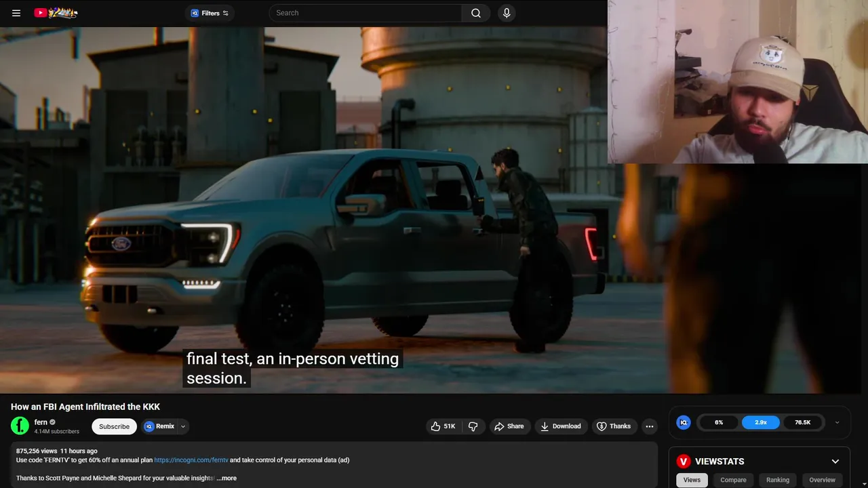Image resolution: width=868 pixels, height=488 pixels.
Task: Open the incogni.com/ferntv link
Action: pyautogui.click(x=191, y=460)
